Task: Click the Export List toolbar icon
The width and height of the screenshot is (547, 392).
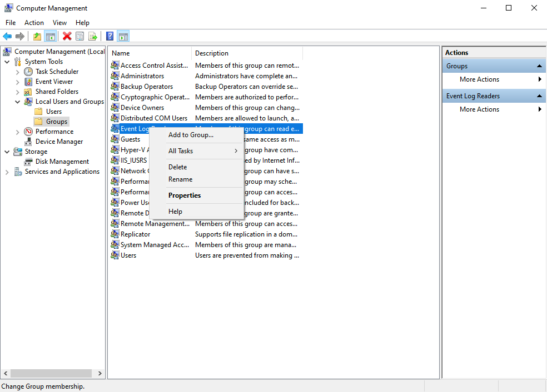Action: pos(93,37)
